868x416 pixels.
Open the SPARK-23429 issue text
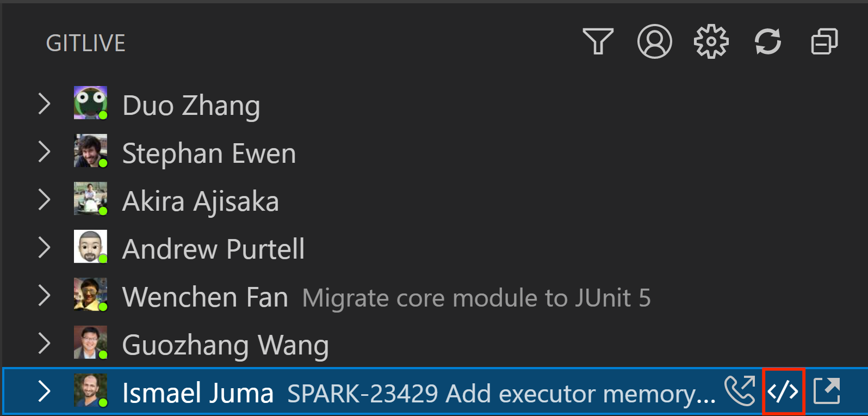(501, 393)
